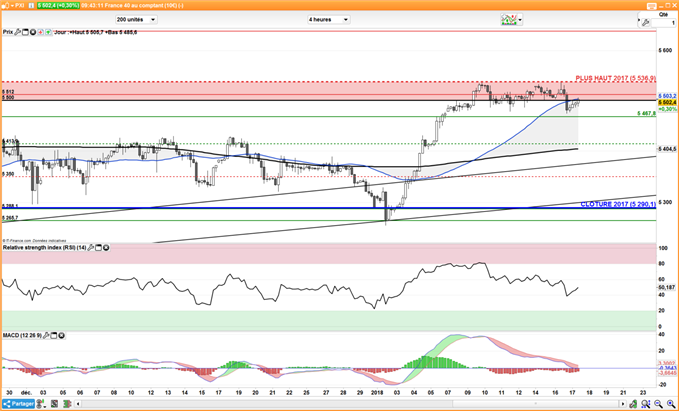Open the units count dropdown showing 200 unités
This screenshot has width=679, height=411.
tap(136, 19)
